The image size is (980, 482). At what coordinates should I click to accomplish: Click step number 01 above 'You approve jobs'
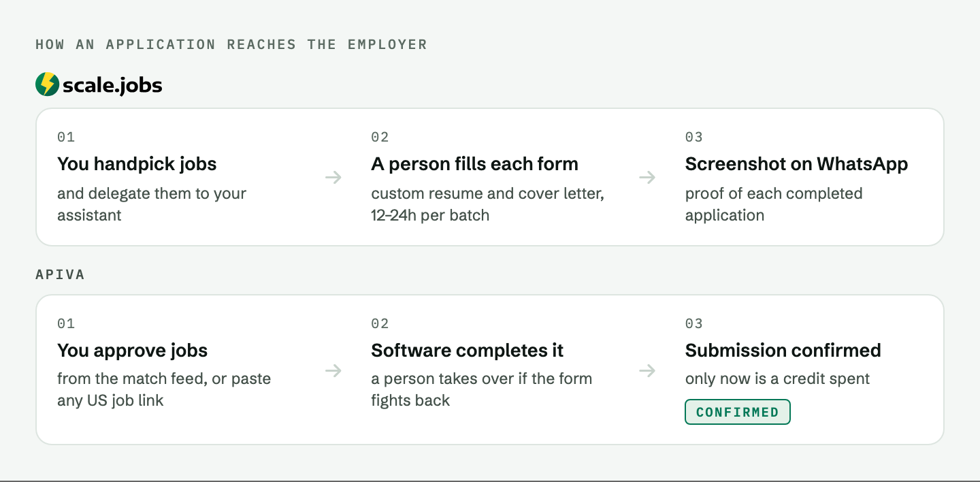click(x=66, y=323)
